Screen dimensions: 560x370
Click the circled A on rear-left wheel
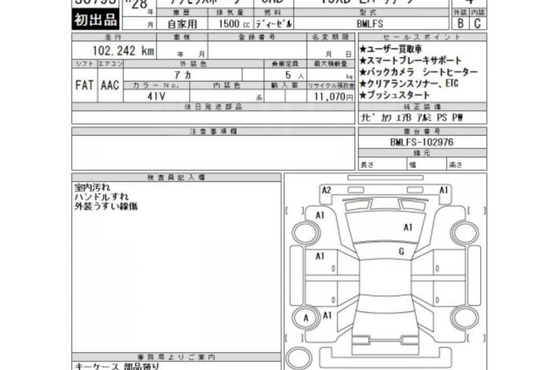(x=306, y=318)
